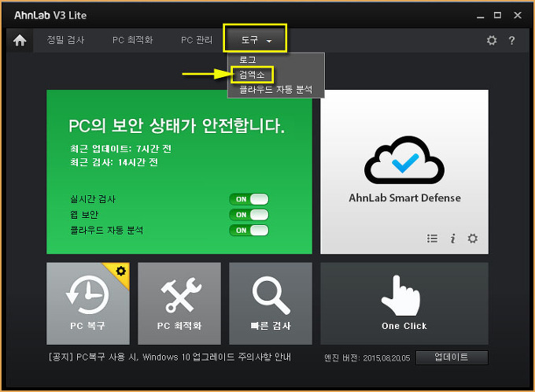Screen dimensions: 535x392
Task: Run One Click tile
Action: [404, 304]
